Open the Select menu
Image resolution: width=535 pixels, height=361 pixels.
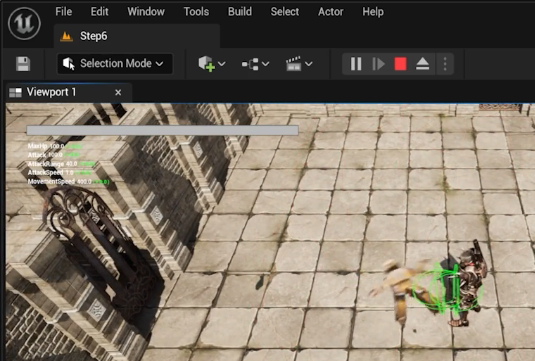pyautogui.click(x=285, y=12)
